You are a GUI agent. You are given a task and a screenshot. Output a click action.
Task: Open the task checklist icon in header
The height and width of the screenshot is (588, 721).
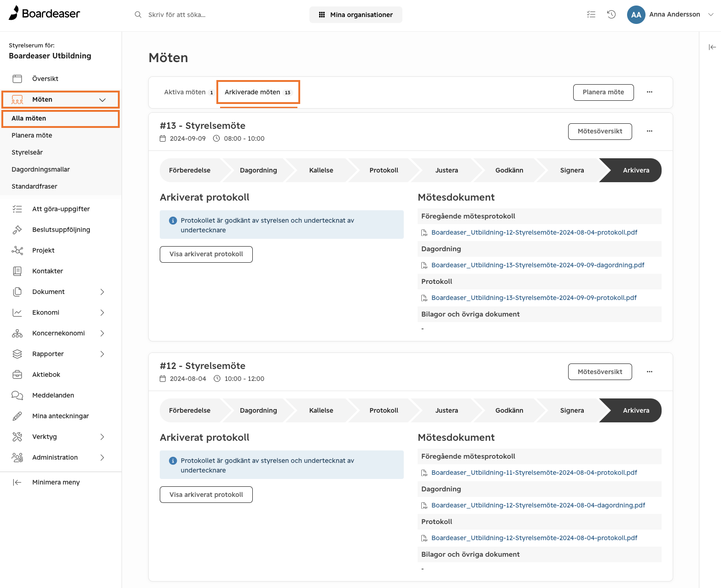(591, 15)
